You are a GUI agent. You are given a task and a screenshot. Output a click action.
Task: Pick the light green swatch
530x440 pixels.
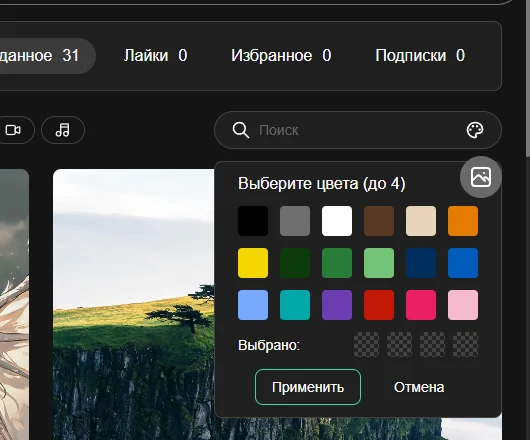click(x=379, y=263)
